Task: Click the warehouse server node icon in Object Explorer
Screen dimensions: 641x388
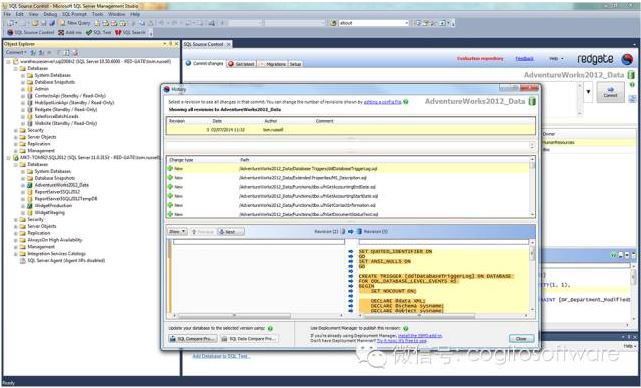Action: click(16, 62)
